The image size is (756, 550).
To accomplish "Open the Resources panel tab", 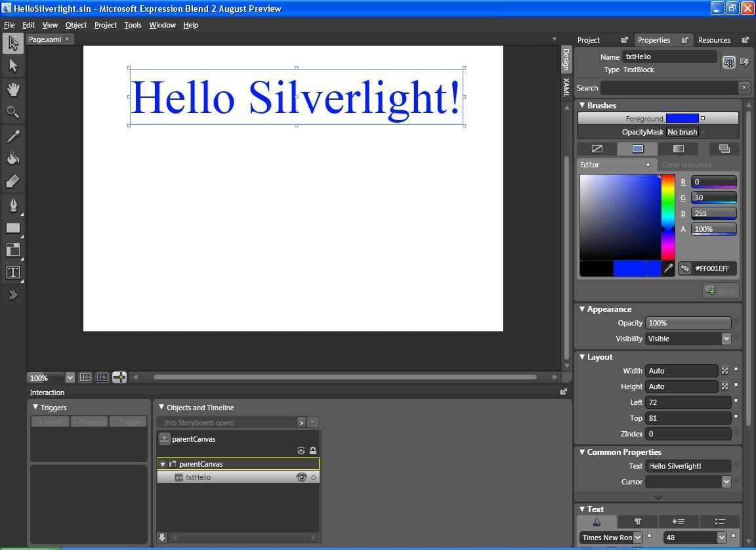I will coord(714,40).
